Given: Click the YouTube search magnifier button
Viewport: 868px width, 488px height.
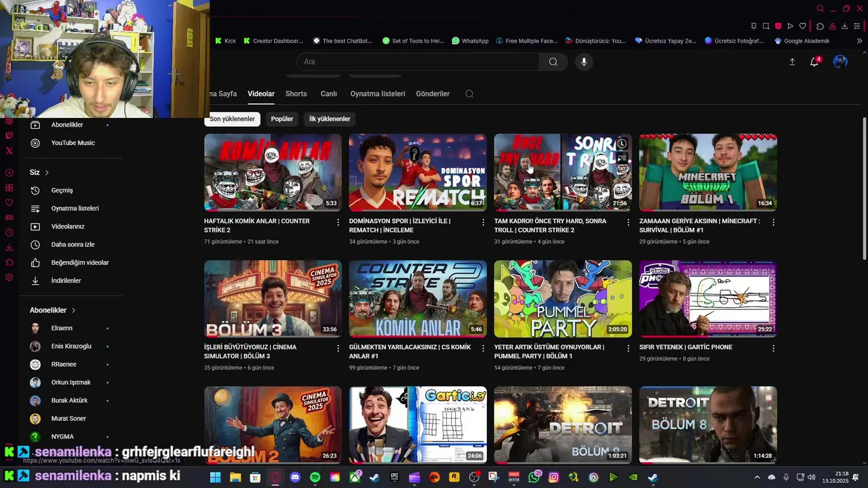Looking at the screenshot, I should tap(553, 62).
